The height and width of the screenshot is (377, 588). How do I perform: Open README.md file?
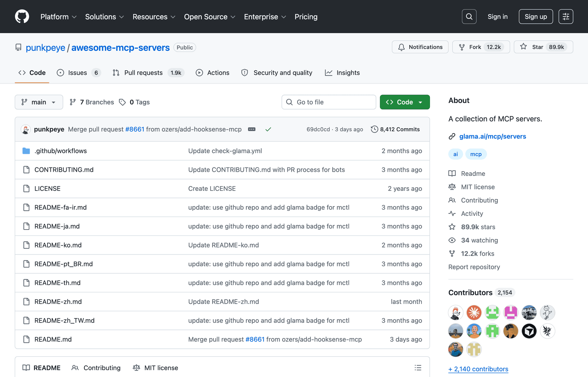(x=53, y=339)
